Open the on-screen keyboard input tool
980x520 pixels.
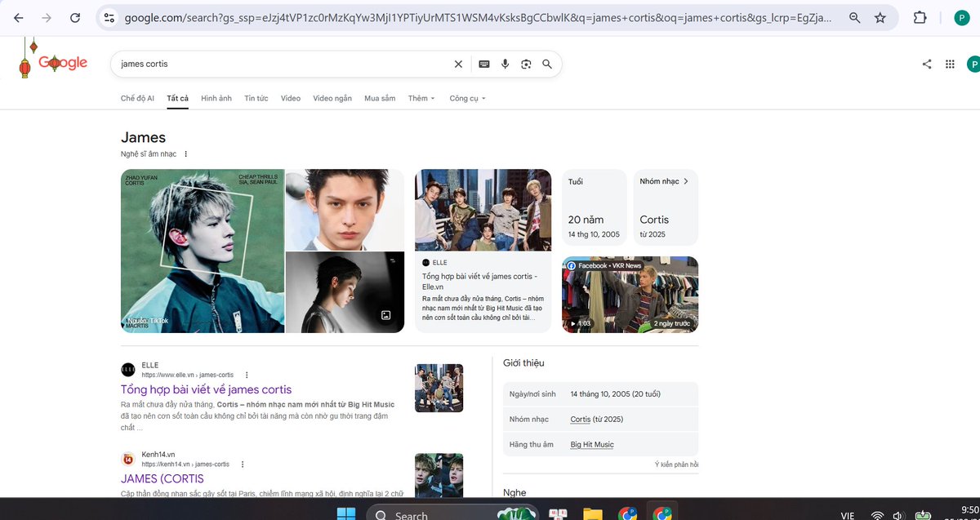[484, 64]
